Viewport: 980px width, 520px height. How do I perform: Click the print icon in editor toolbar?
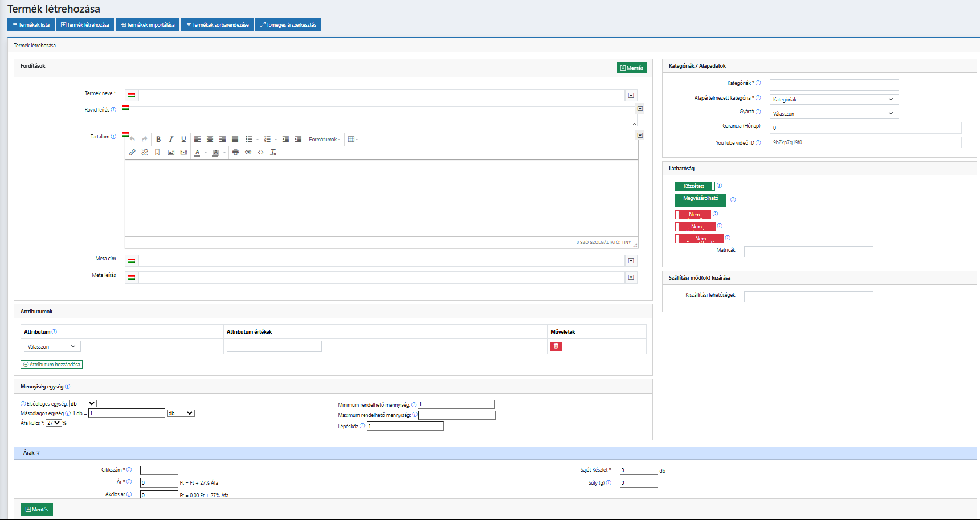click(235, 152)
